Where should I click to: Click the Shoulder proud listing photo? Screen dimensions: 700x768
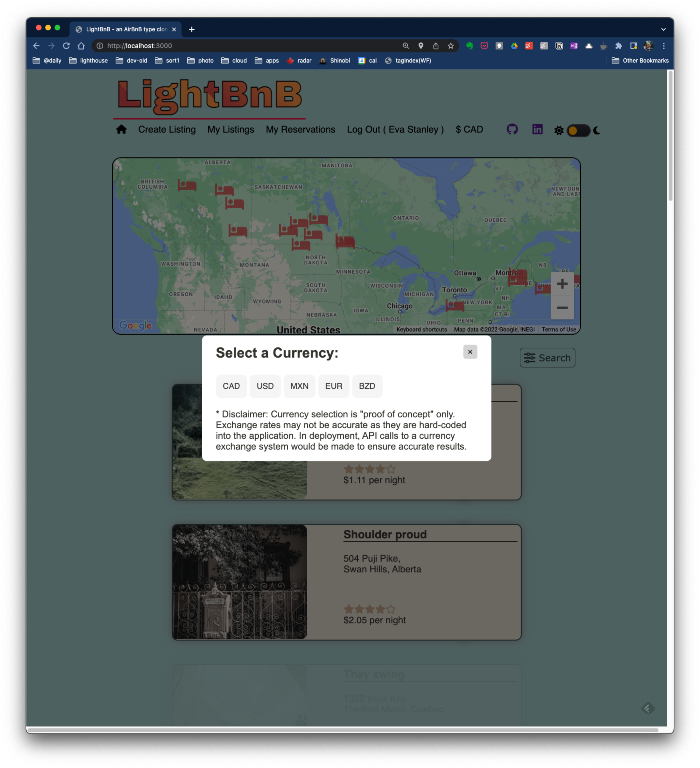[240, 582]
